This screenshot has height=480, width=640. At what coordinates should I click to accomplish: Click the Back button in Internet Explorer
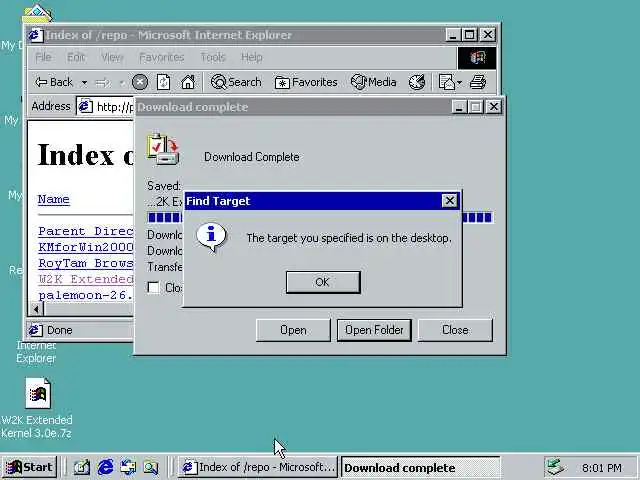pyautogui.click(x=54, y=82)
